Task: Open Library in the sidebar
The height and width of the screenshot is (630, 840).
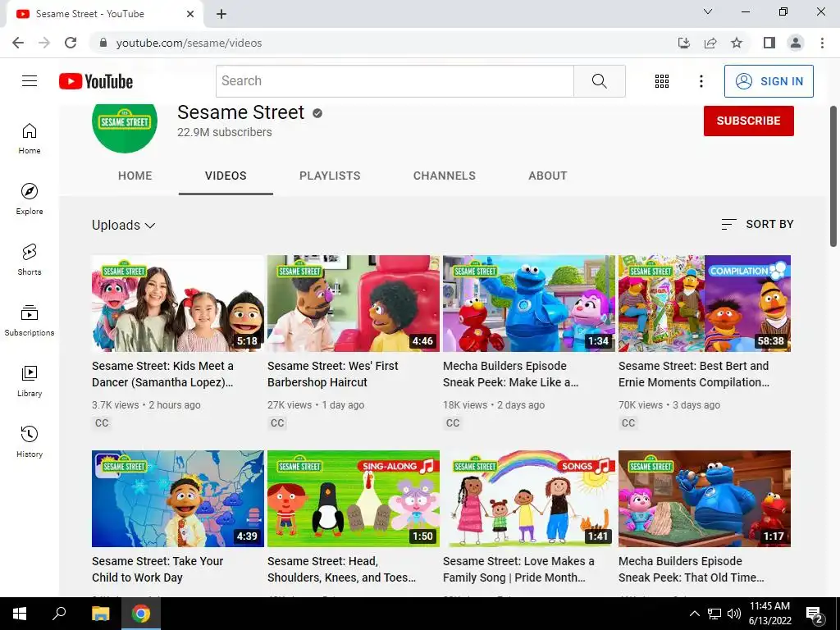Action: tap(30, 381)
